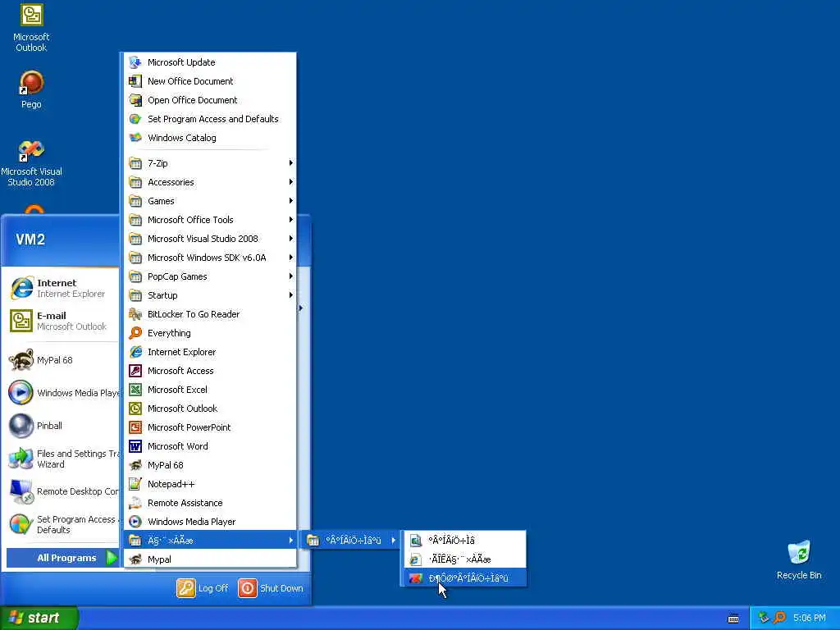Click the Microsoft Excel icon
This screenshot has height=630, width=840.
[135, 390]
